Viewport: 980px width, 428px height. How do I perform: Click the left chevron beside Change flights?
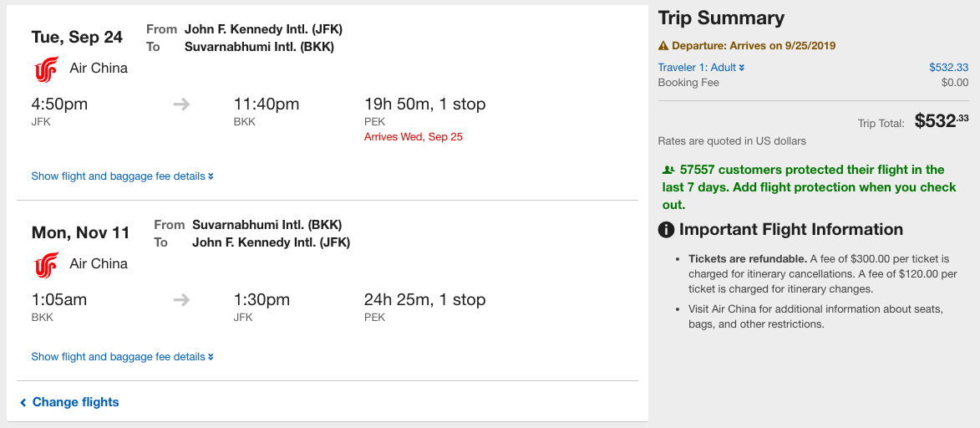[x=23, y=403]
